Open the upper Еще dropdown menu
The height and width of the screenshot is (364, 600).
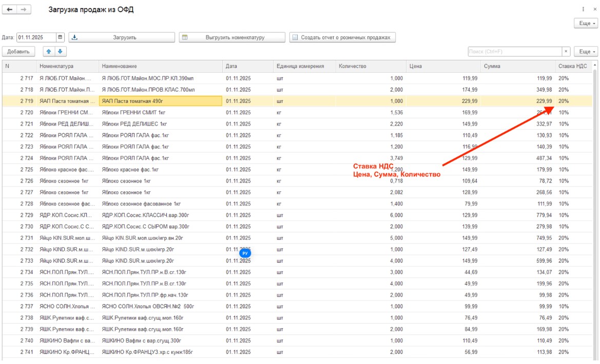(x=586, y=23)
